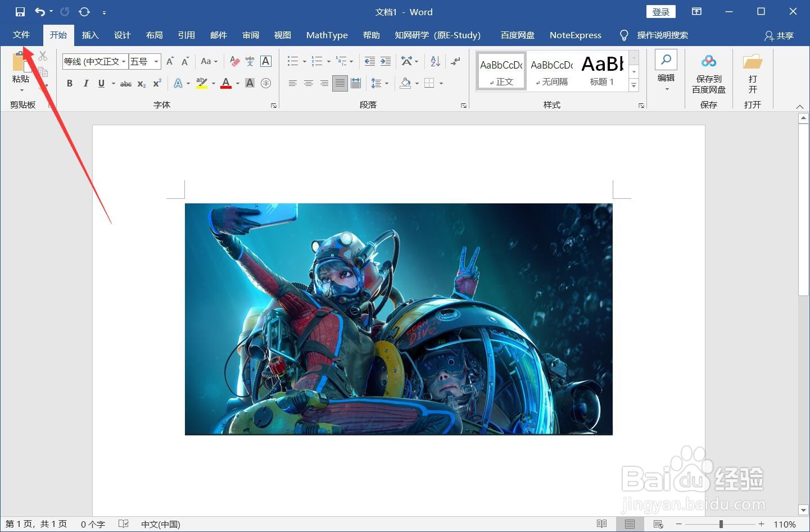The image size is (810, 532).
Task: Switch to the NoteExpress tab
Action: click(575, 35)
